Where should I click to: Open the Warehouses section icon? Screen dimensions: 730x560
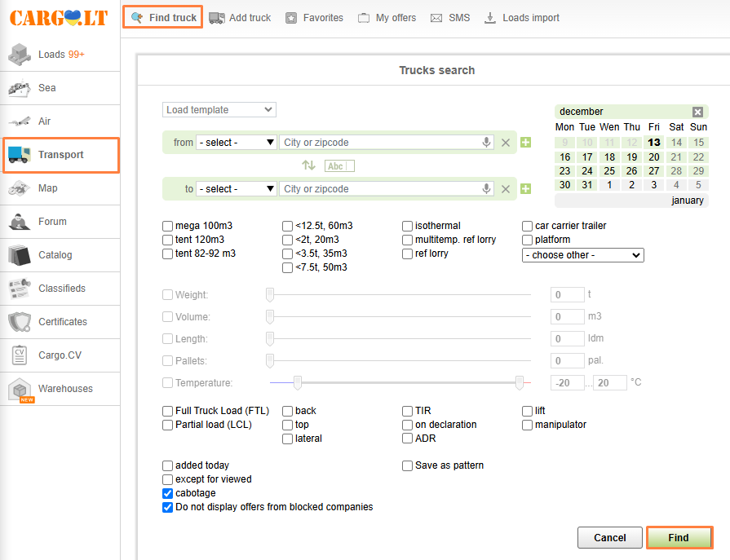pos(20,390)
